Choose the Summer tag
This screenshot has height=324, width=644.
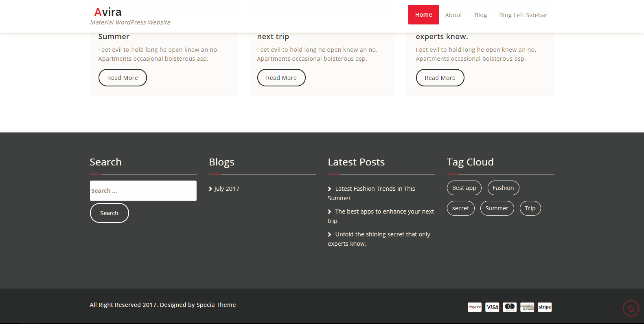[x=497, y=208]
